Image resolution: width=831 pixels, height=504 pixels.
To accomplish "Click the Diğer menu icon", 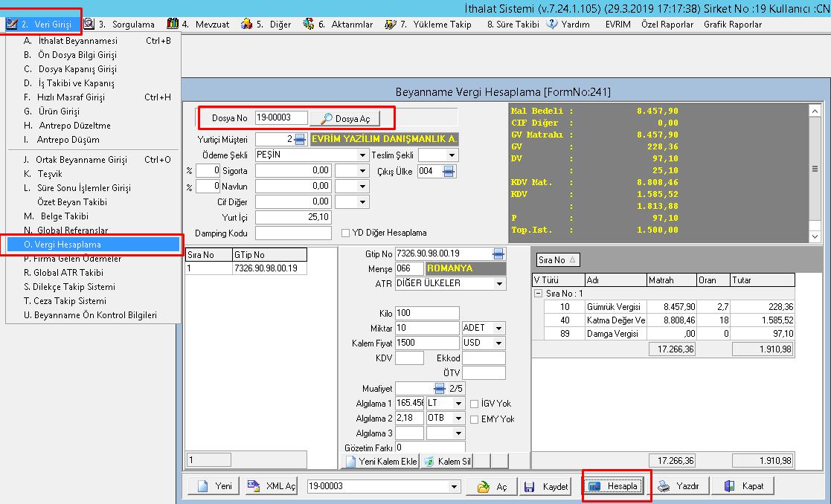I will tap(246, 24).
